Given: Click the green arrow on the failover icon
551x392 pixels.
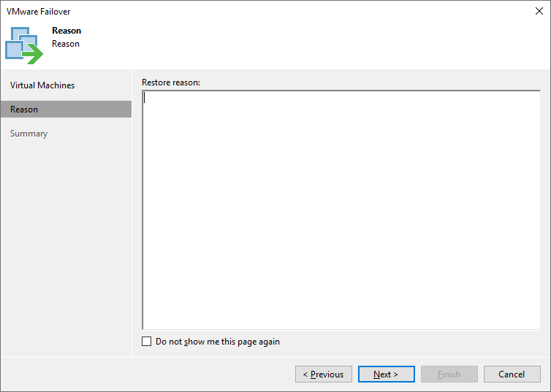Looking at the screenshot, I should [31, 53].
